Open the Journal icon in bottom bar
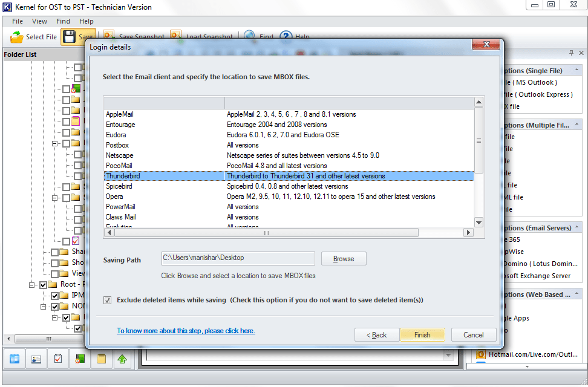 click(79, 359)
